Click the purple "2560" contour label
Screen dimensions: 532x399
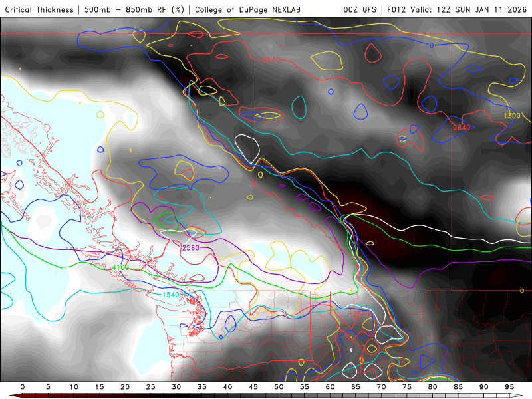(x=191, y=248)
